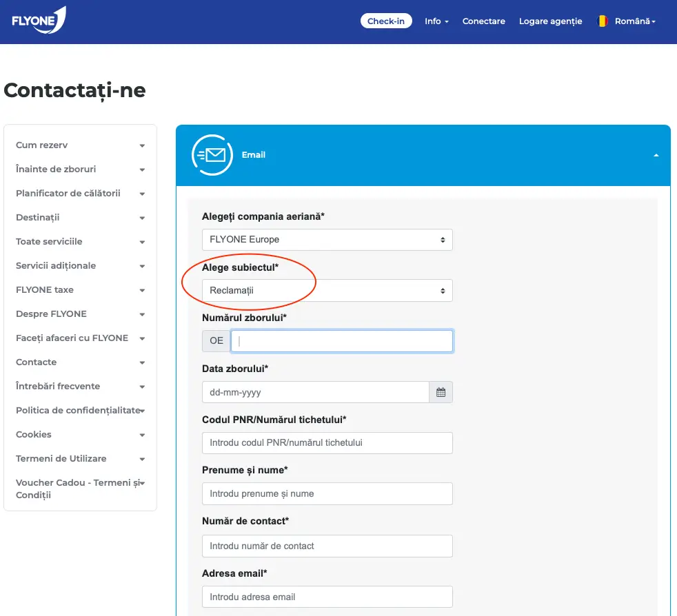This screenshot has width=677, height=616.
Task: Click the FLYONE logo
Action: coord(39,20)
